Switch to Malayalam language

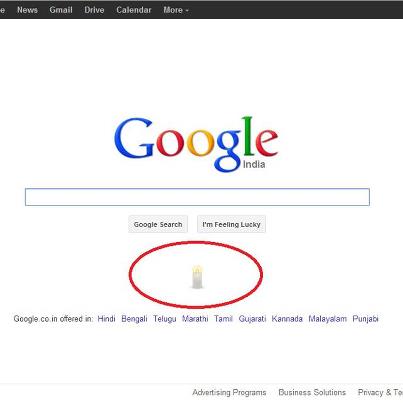[x=327, y=319]
